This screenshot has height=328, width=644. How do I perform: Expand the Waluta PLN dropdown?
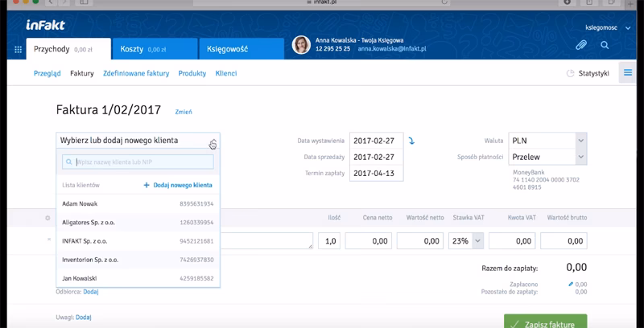[x=581, y=141]
